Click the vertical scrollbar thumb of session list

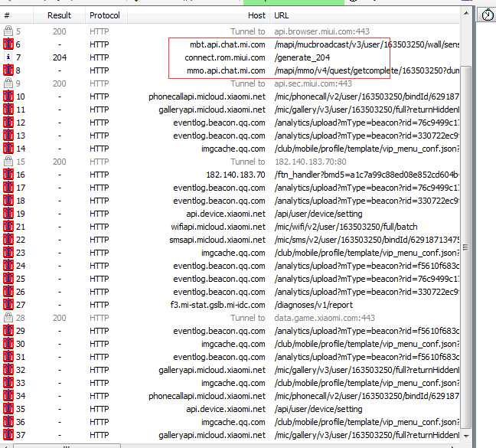[466, 247]
